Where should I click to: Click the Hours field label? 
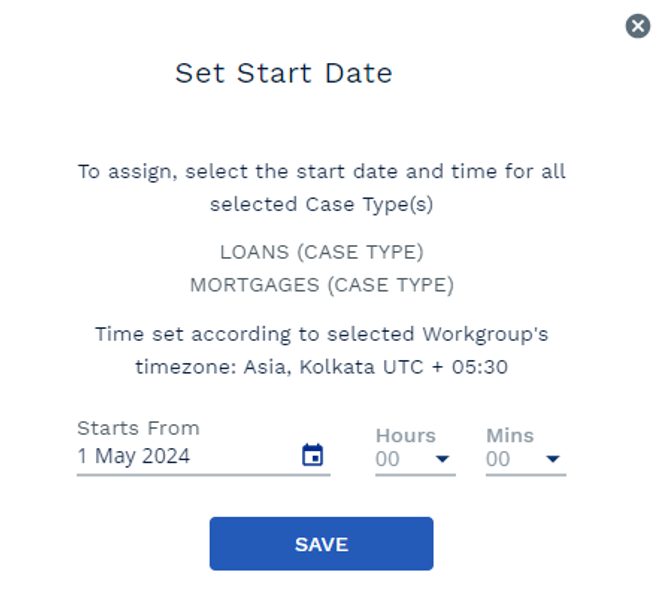405,436
